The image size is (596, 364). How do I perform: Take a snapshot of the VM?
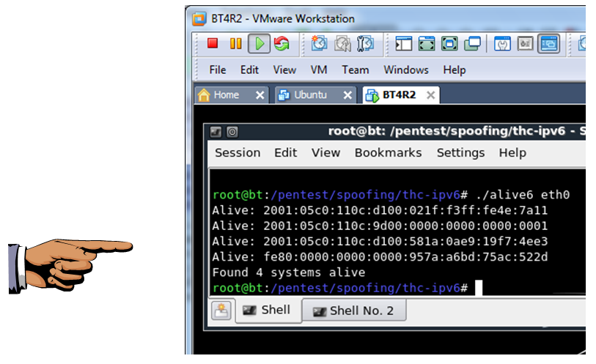319,43
